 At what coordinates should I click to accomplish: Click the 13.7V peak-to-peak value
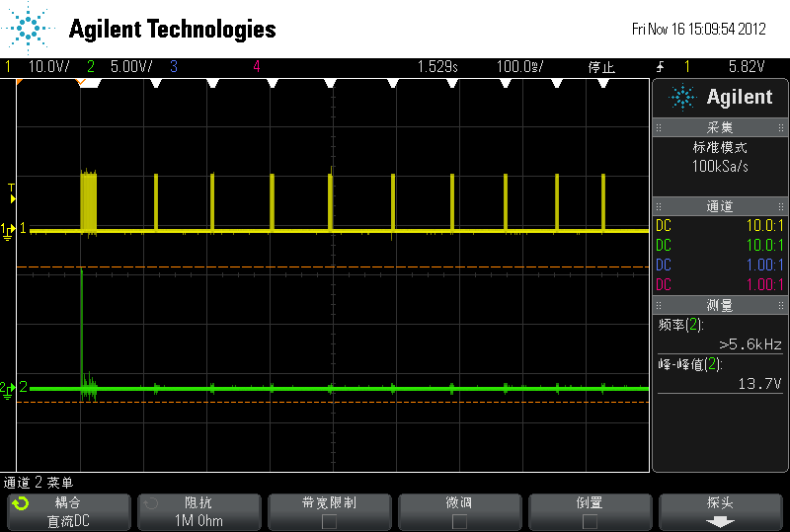coord(759,384)
